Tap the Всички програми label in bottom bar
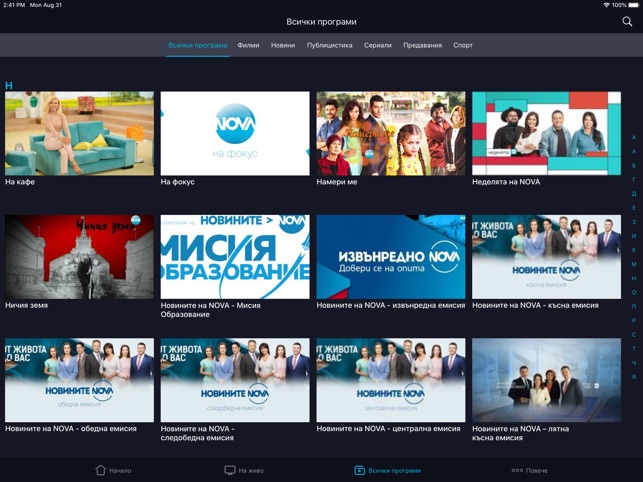The width and height of the screenshot is (643, 482). click(394, 471)
